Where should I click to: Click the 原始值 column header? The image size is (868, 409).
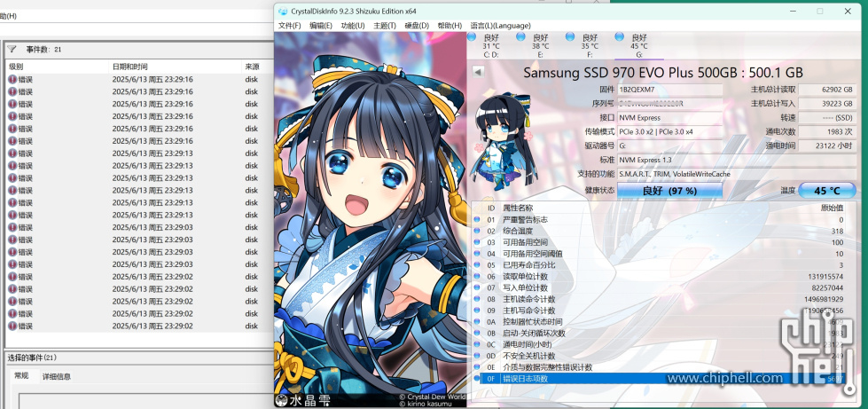click(832, 208)
